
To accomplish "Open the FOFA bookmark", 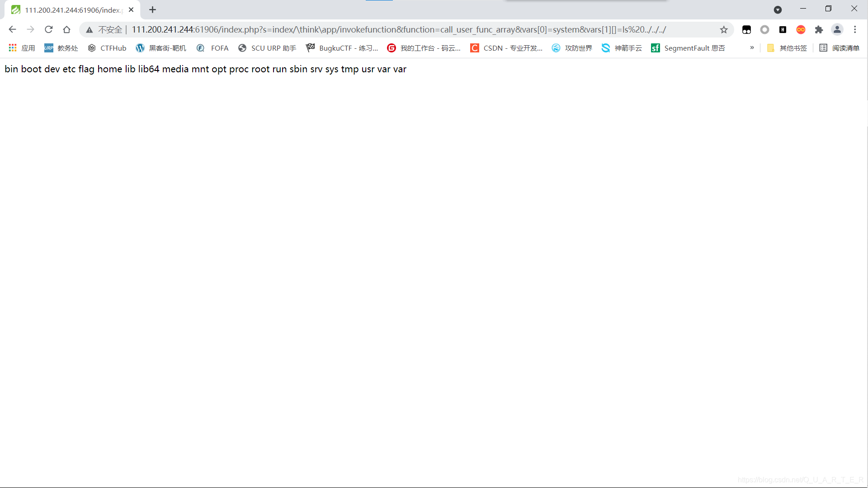I will tap(212, 48).
